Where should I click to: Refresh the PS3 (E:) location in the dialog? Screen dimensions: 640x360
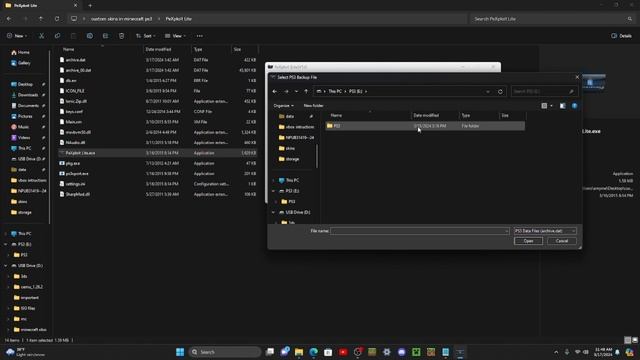pos(500,91)
